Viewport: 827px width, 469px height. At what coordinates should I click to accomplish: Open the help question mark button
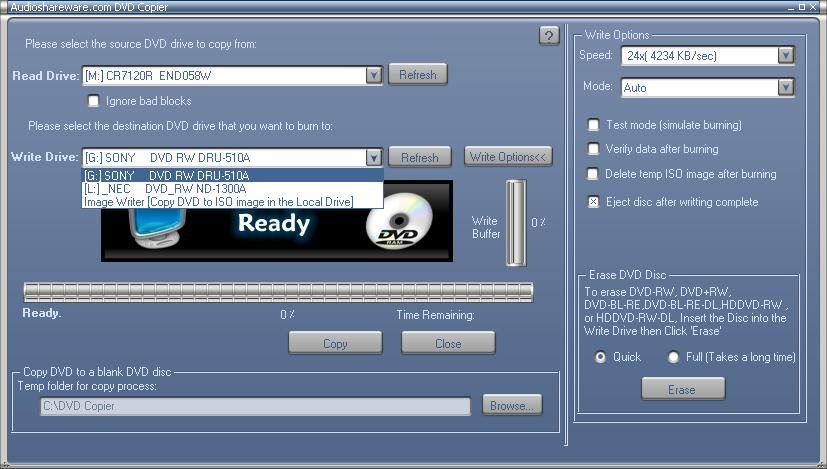[x=549, y=36]
